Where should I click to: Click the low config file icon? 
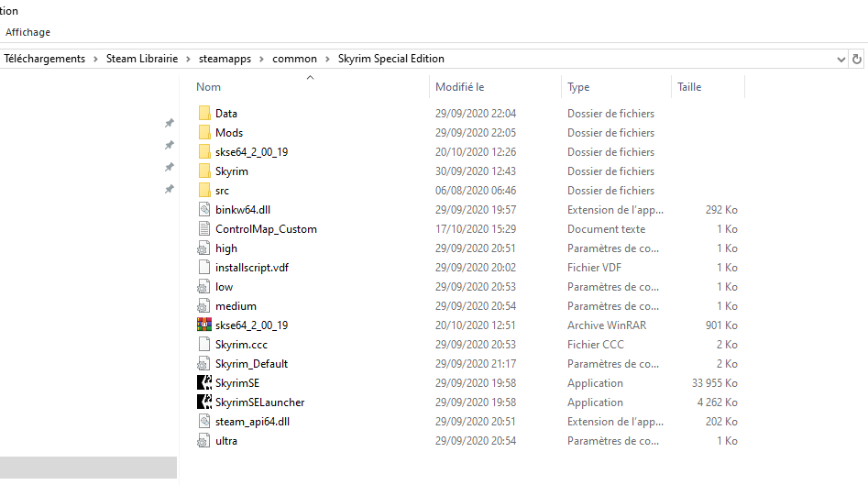click(x=203, y=287)
